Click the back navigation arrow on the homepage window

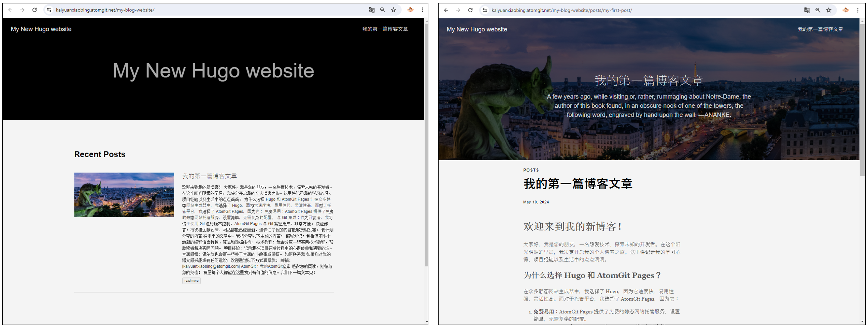pos(10,10)
